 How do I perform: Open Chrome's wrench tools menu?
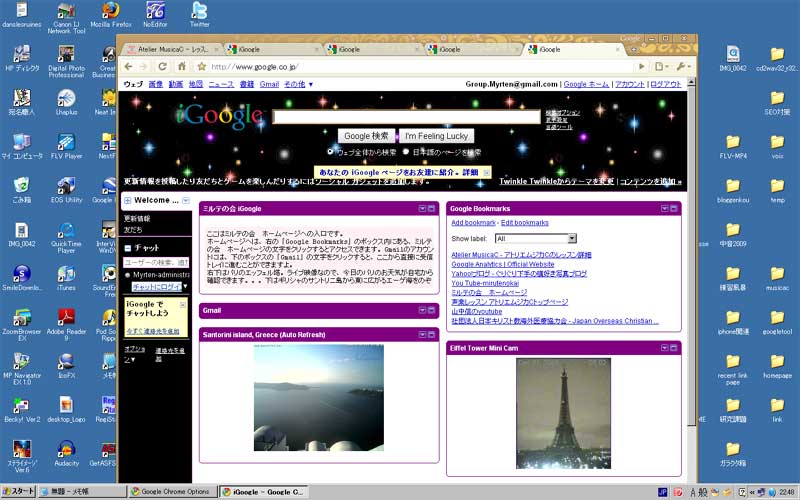pyautogui.click(x=683, y=66)
